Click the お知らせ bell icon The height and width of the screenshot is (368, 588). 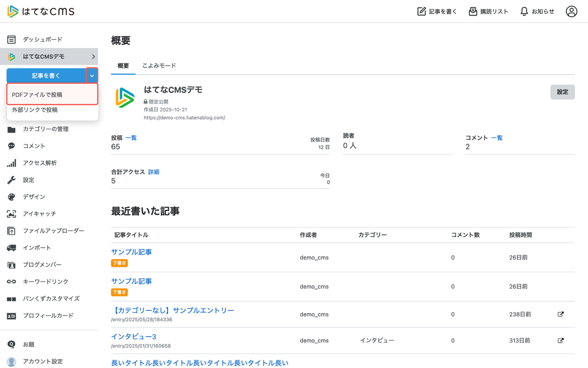click(524, 11)
